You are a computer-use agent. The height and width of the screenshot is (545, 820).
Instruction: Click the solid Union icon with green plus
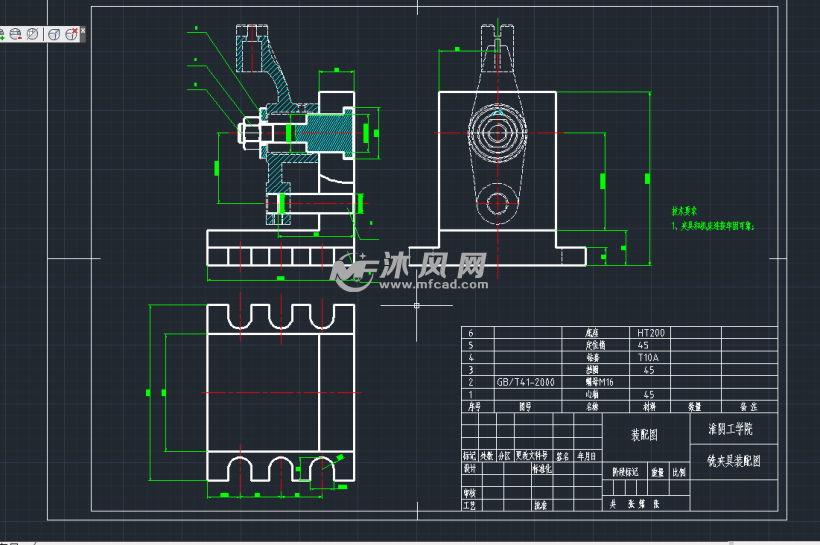point(2,35)
